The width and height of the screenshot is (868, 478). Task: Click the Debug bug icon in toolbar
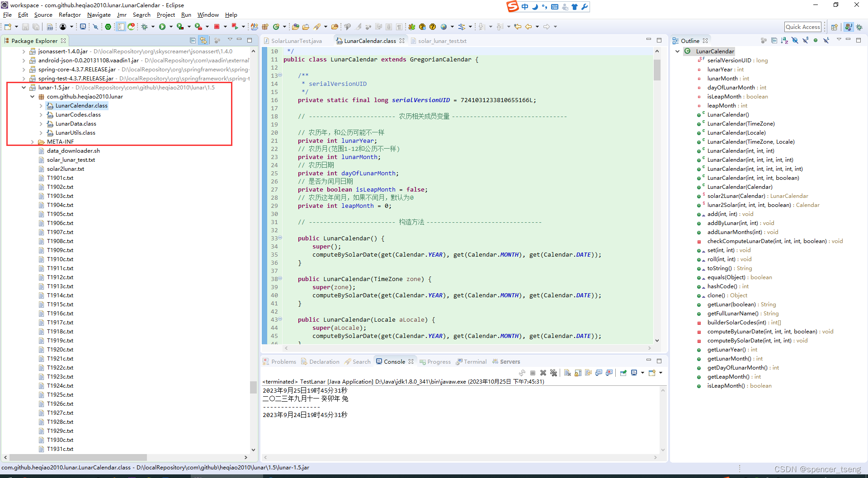tap(145, 27)
